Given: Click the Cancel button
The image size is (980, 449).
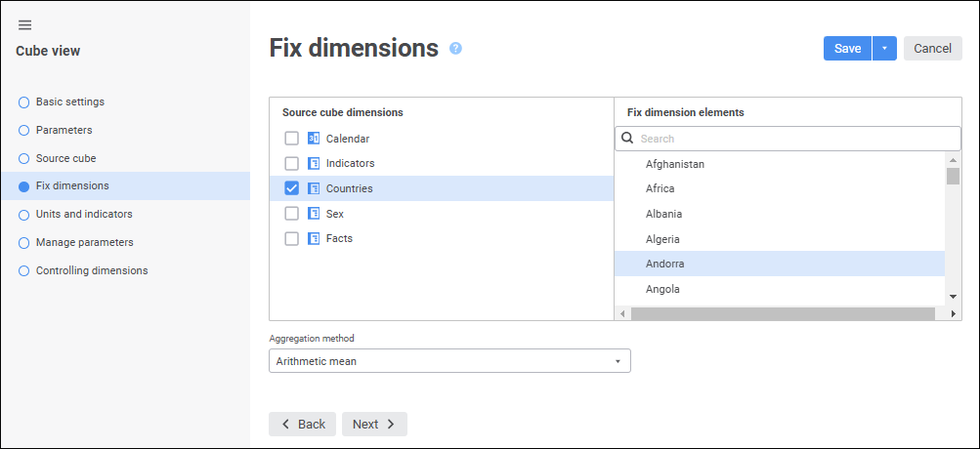Looking at the screenshot, I should coord(932,49).
